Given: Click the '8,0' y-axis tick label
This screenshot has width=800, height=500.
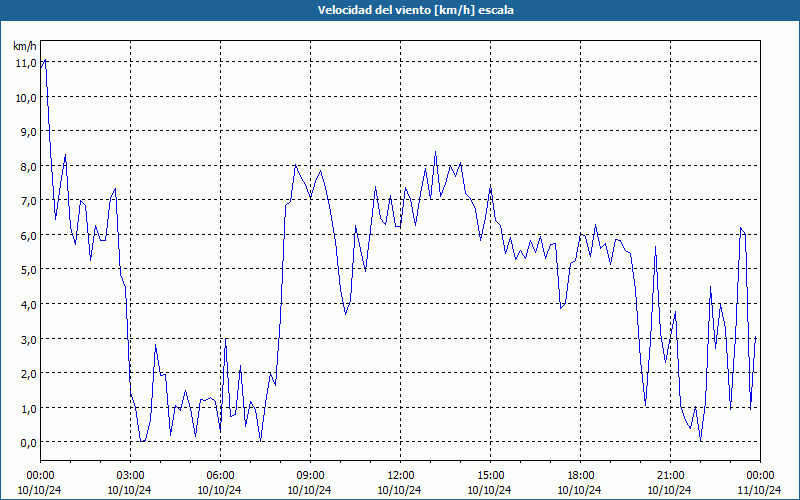Looking at the screenshot, I should (28, 167).
